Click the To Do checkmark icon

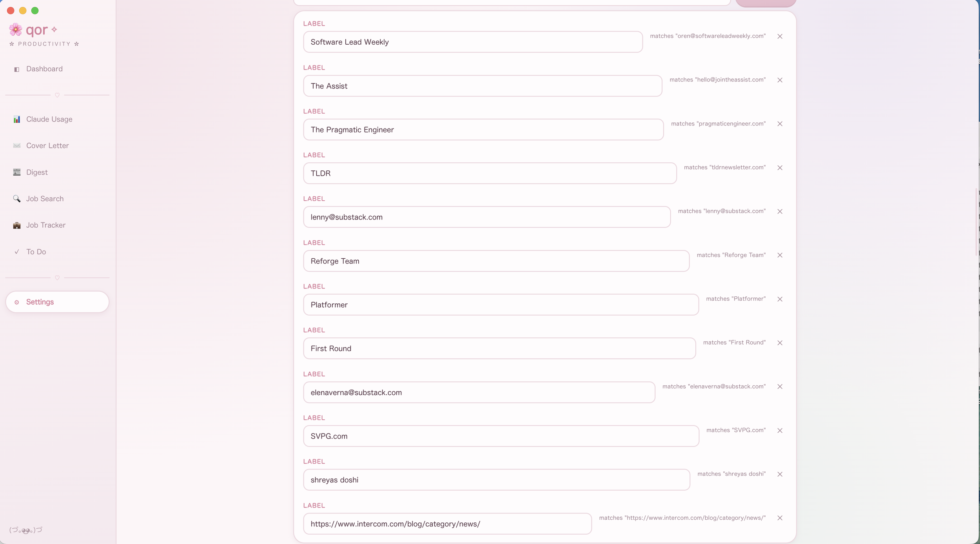pyautogui.click(x=16, y=252)
